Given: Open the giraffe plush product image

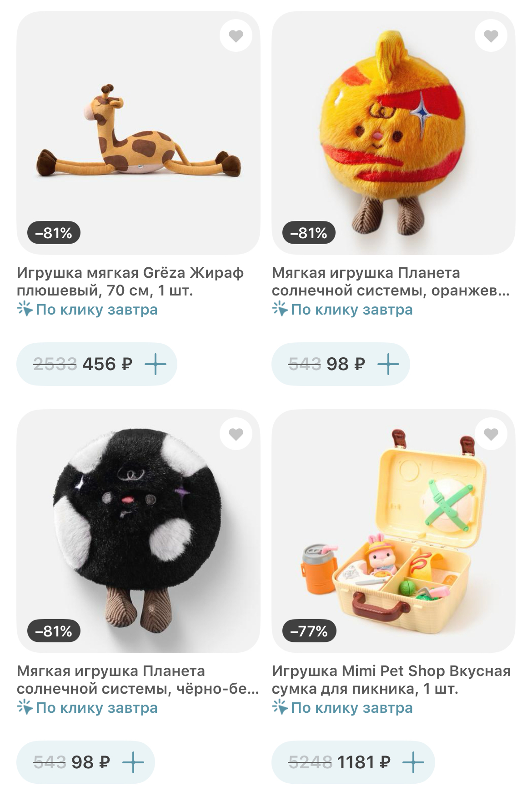Looking at the screenshot, I should click(138, 133).
